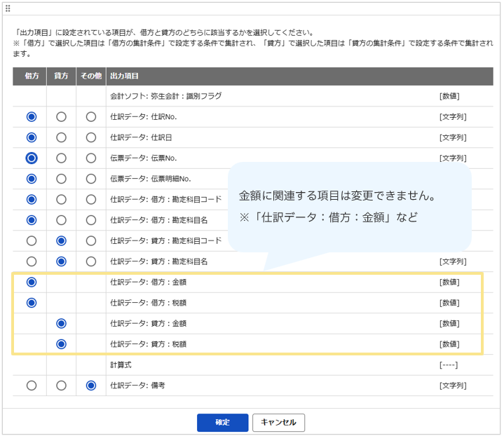504x436 pixels.
Task: Dismiss dialog with キャンセル button
Action: point(278,423)
